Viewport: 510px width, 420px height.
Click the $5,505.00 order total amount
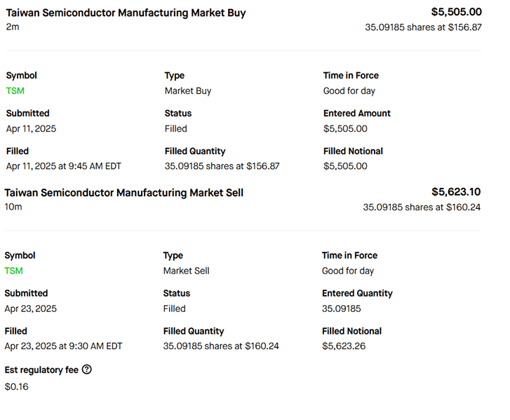pos(456,12)
